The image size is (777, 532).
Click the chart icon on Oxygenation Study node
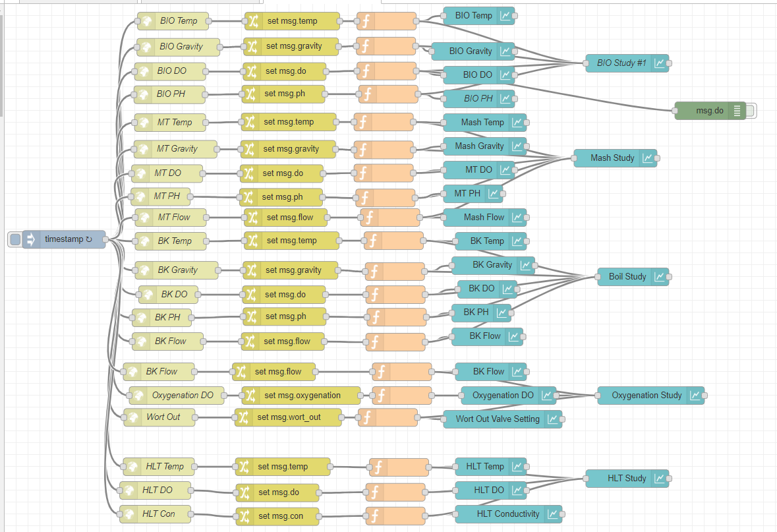[x=695, y=395]
